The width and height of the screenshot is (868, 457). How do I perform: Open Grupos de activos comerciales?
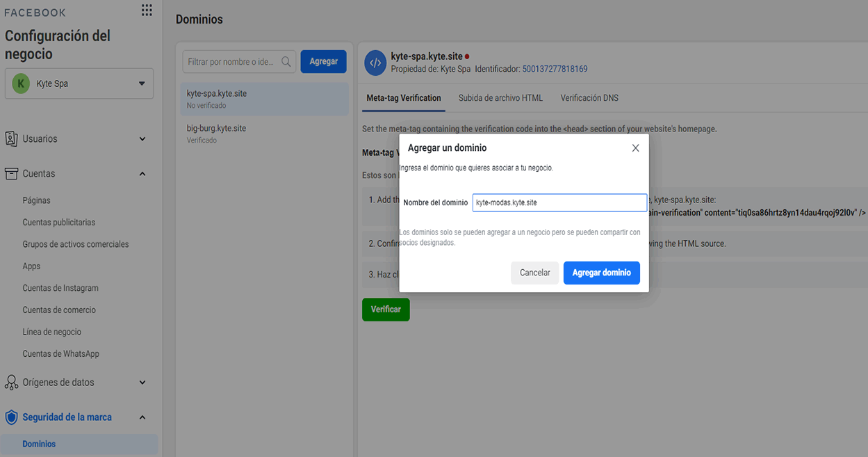point(76,244)
